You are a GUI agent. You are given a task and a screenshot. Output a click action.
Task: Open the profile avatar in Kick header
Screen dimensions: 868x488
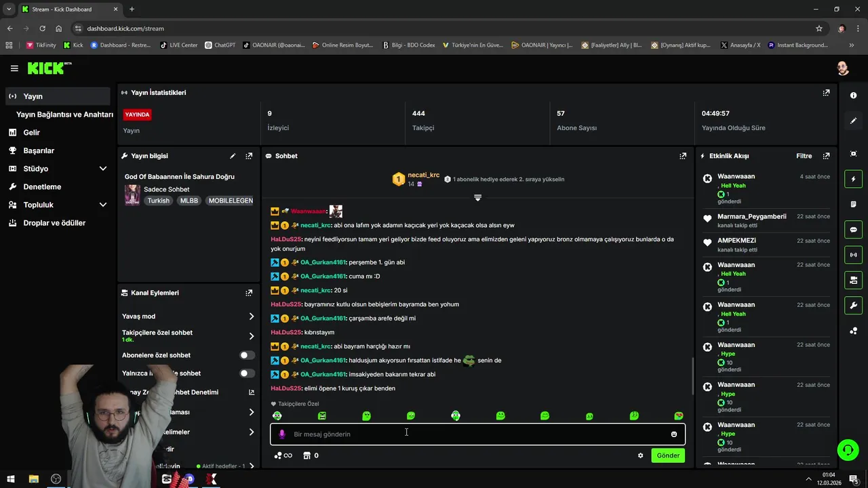tap(843, 68)
